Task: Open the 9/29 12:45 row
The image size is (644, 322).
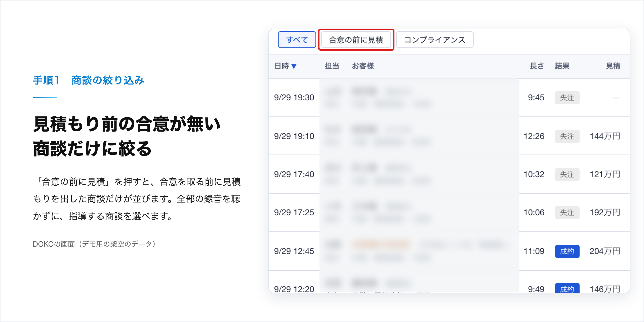Action: point(449,251)
